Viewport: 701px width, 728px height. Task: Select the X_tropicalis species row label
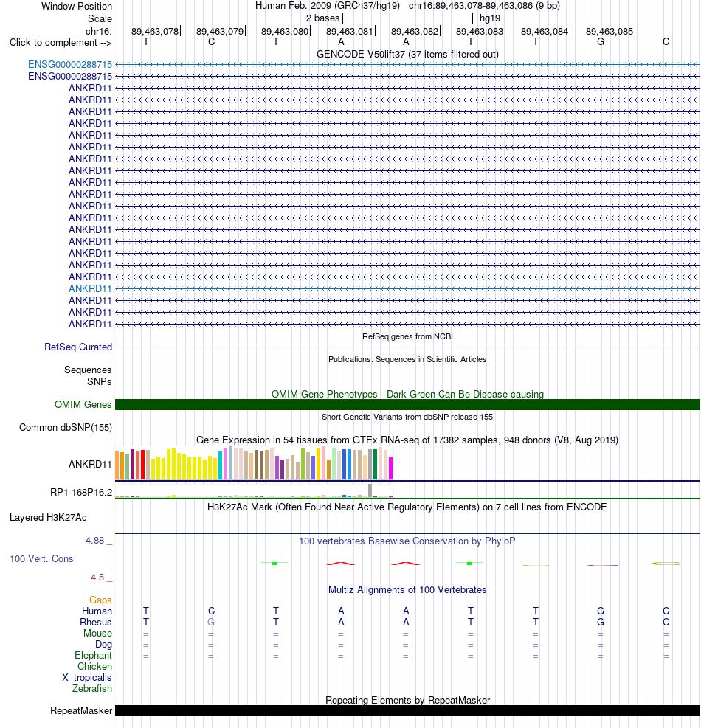[x=87, y=678]
